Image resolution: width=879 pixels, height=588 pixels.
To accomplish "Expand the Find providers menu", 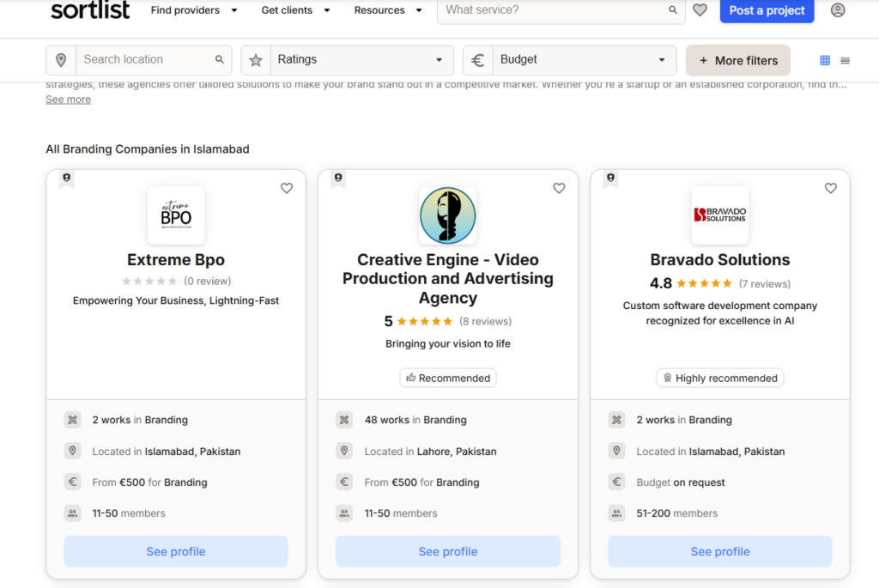I will pos(194,10).
